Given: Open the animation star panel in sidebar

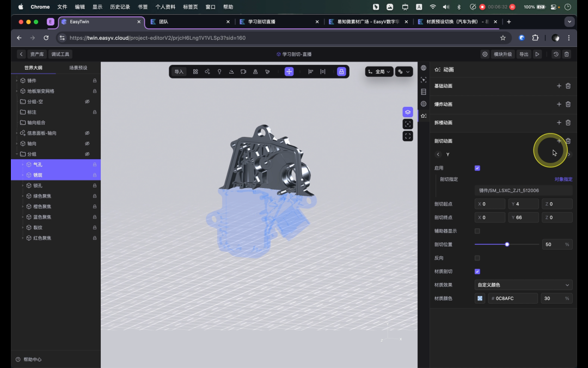Looking at the screenshot, I should (x=424, y=116).
